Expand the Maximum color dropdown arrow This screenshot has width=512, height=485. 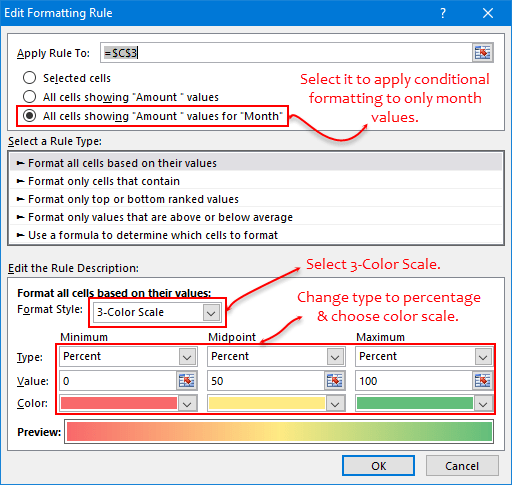483,404
